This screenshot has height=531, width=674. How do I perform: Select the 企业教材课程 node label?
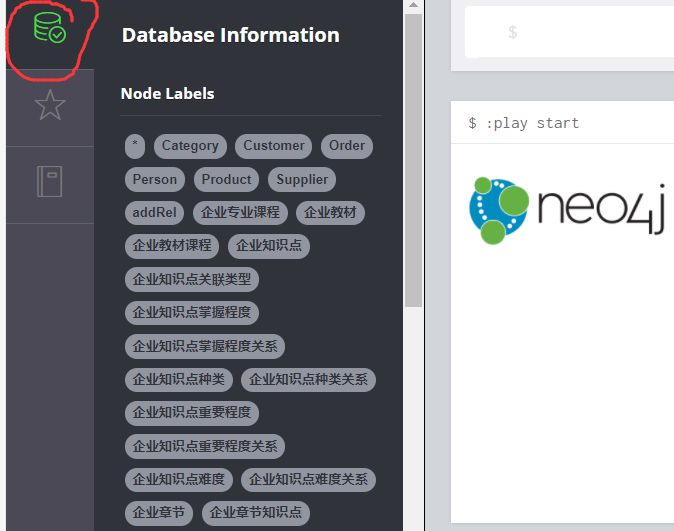point(172,246)
